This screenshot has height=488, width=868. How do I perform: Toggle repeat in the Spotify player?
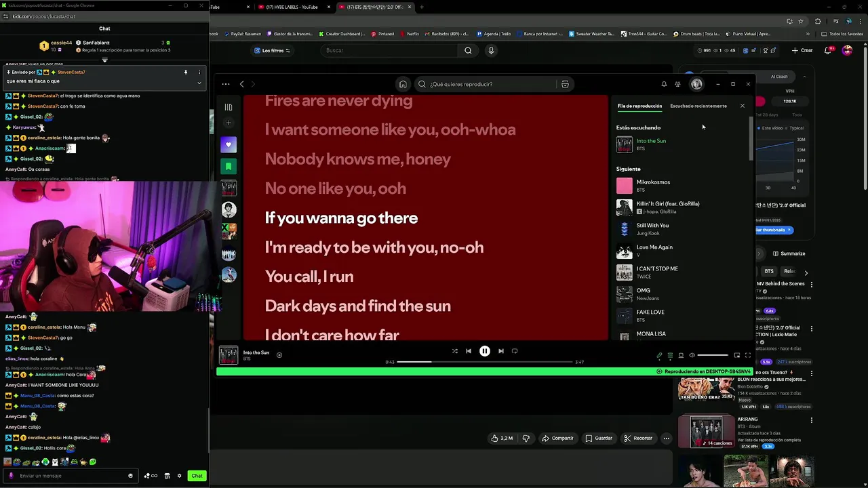point(515,351)
